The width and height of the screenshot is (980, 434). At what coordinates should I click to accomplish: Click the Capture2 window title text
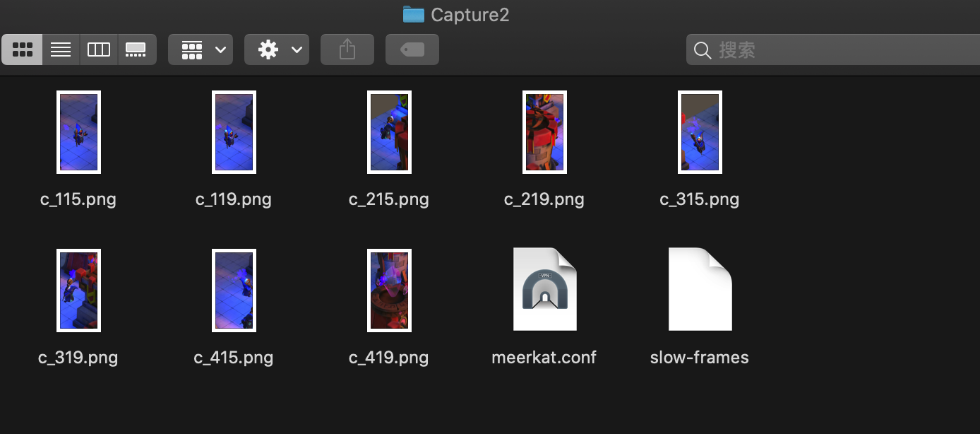tap(470, 15)
